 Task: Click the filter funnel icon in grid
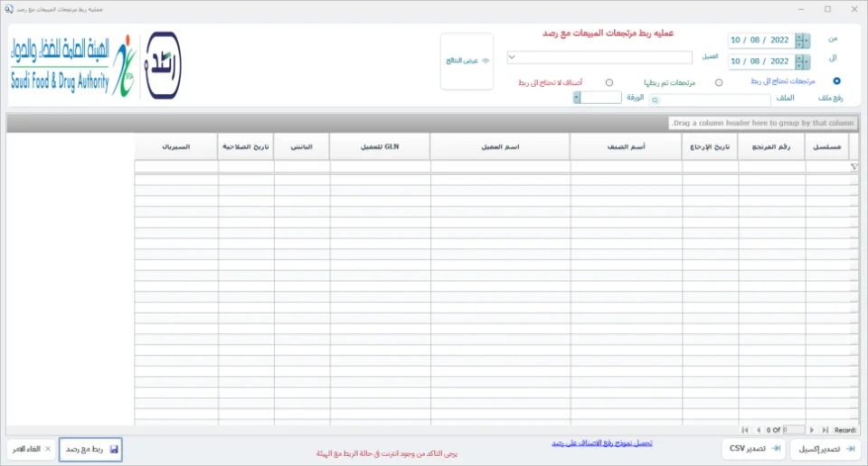(854, 166)
